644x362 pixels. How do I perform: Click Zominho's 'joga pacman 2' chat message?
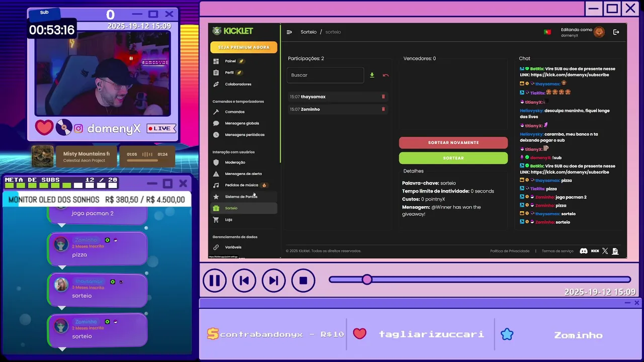coord(553,197)
